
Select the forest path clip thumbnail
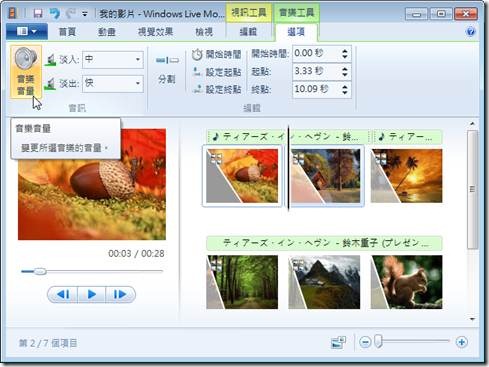point(242,282)
